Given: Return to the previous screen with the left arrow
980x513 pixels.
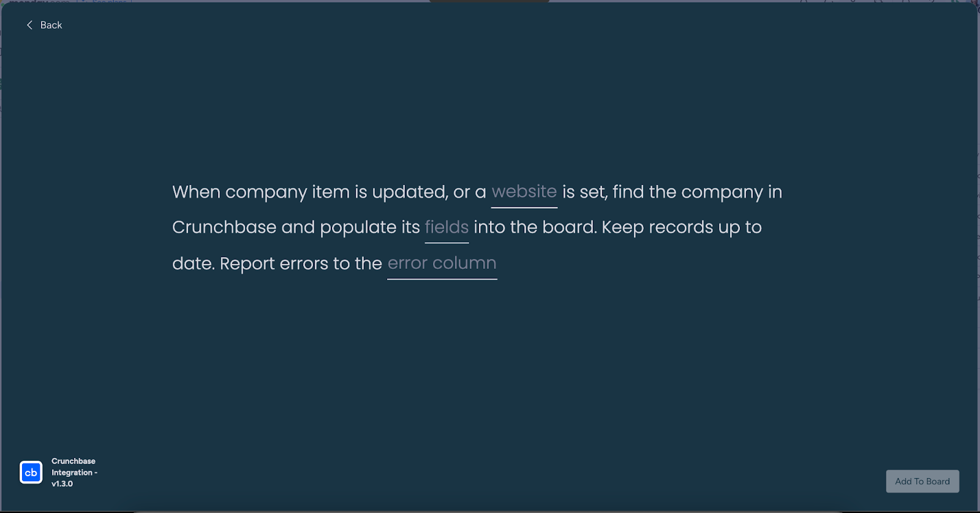Looking at the screenshot, I should point(29,25).
